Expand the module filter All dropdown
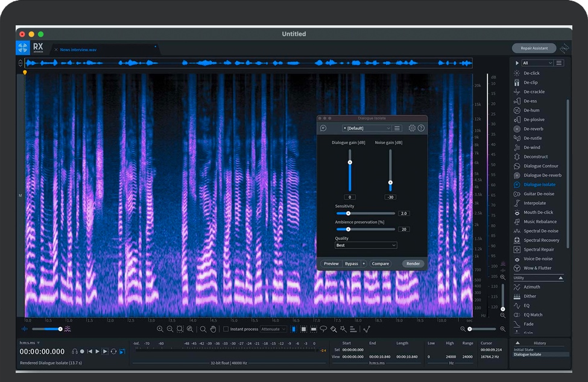The width and height of the screenshot is (588, 382). pyautogui.click(x=537, y=63)
